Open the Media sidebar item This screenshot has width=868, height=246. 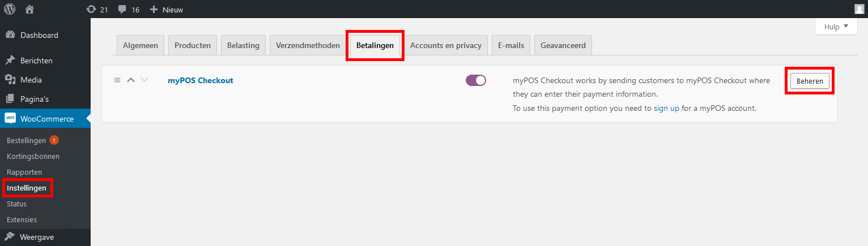[31, 80]
